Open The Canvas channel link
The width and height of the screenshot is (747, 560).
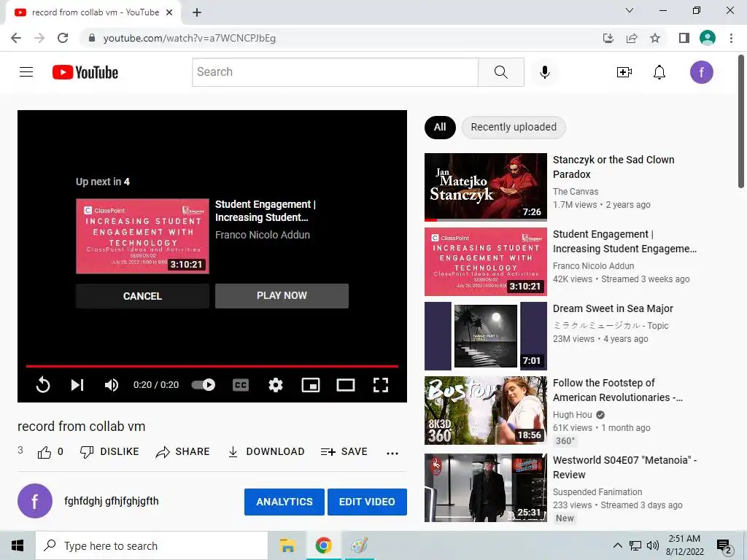pyautogui.click(x=576, y=192)
